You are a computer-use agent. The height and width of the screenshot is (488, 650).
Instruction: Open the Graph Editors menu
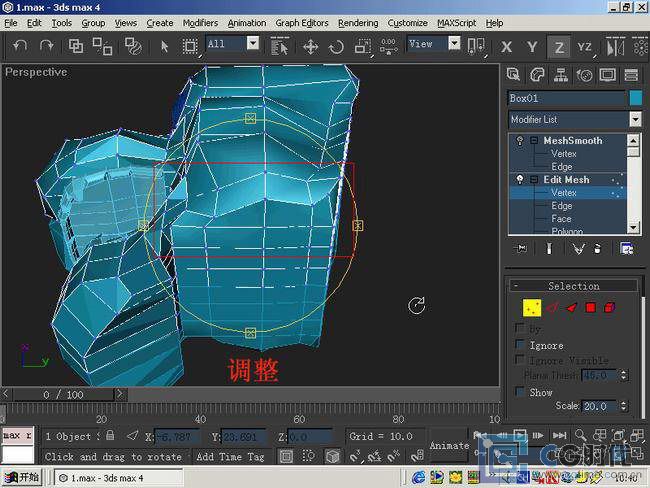[302, 22]
